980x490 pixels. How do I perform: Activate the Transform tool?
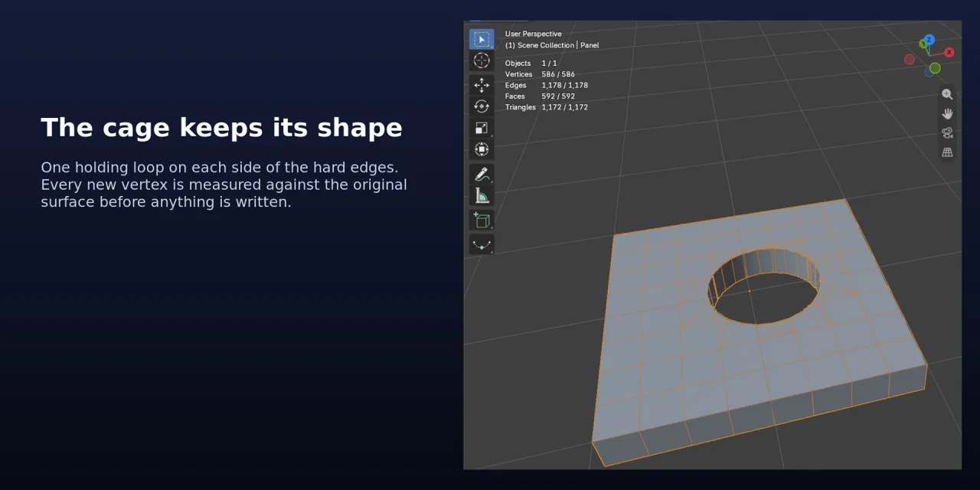coord(482,149)
